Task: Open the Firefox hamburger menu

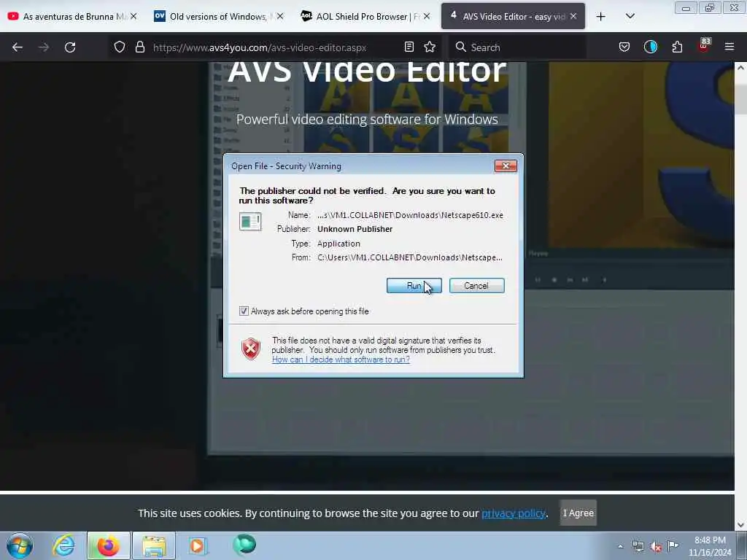Action: [729, 47]
